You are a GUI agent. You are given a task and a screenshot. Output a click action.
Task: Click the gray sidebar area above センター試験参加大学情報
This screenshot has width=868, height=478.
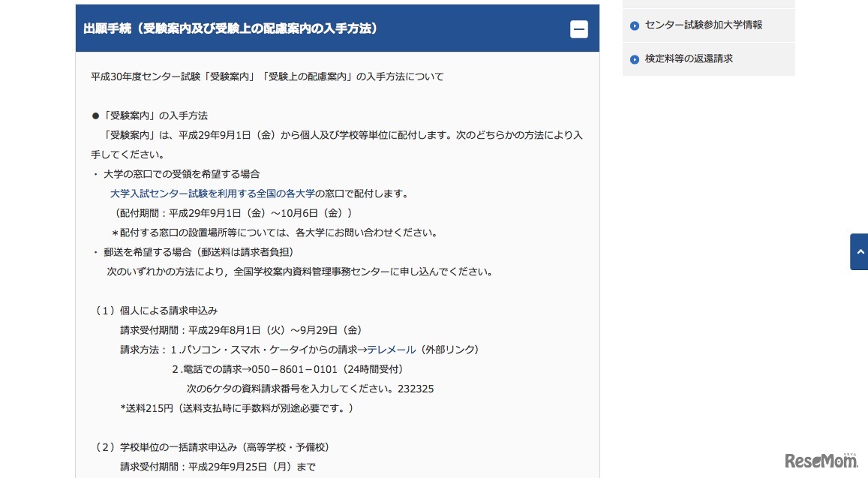pos(708,4)
